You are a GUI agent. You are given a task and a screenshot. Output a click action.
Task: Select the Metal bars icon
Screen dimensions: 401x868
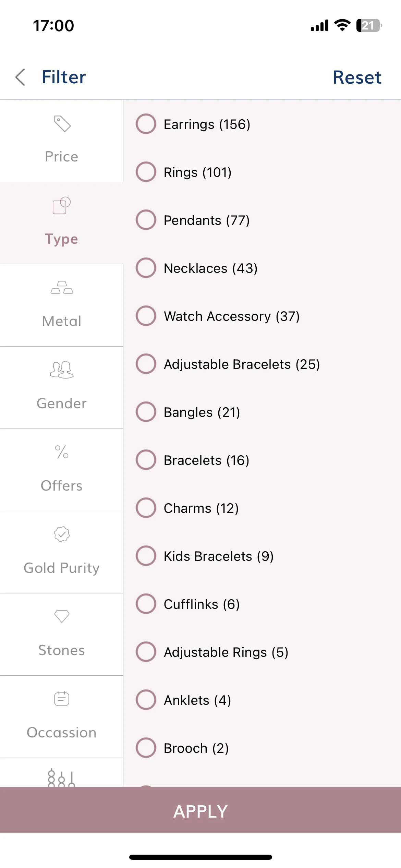[x=62, y=287]
